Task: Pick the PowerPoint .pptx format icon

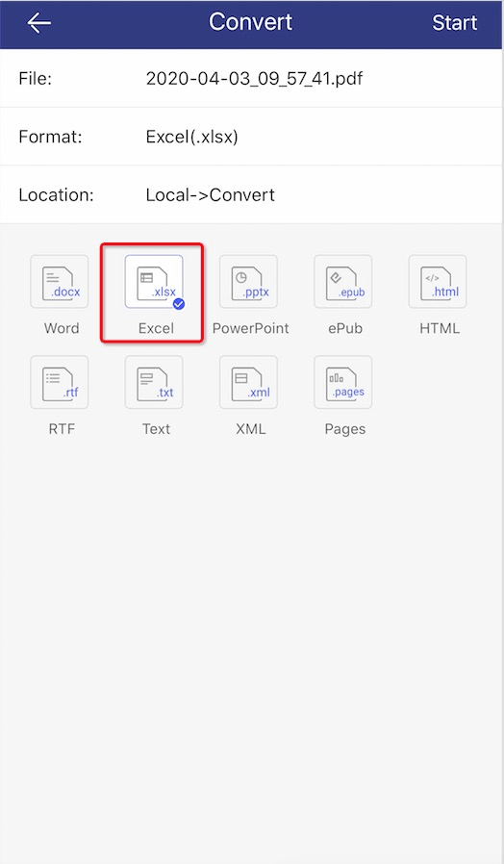Action: 248,282
